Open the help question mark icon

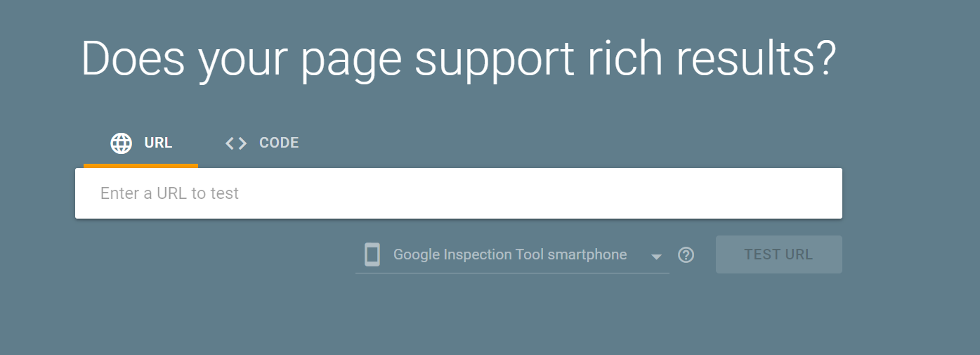point(686,255)
